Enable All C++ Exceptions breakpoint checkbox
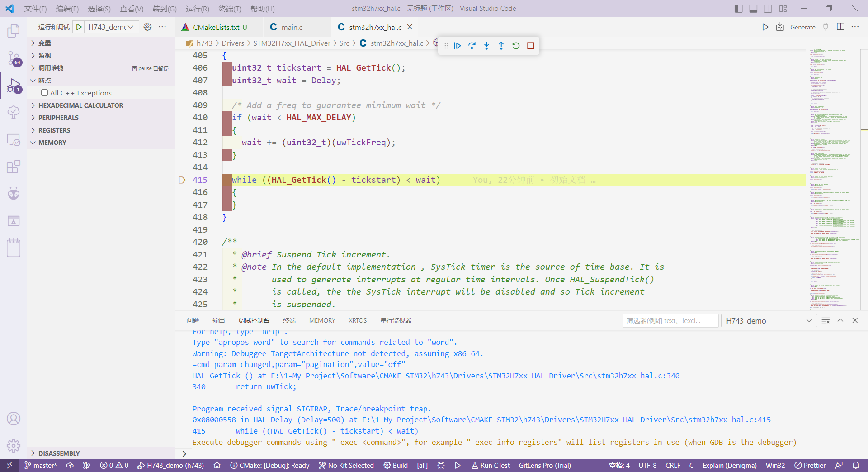Viewport: 868px width, 472px height. [45, 93]
